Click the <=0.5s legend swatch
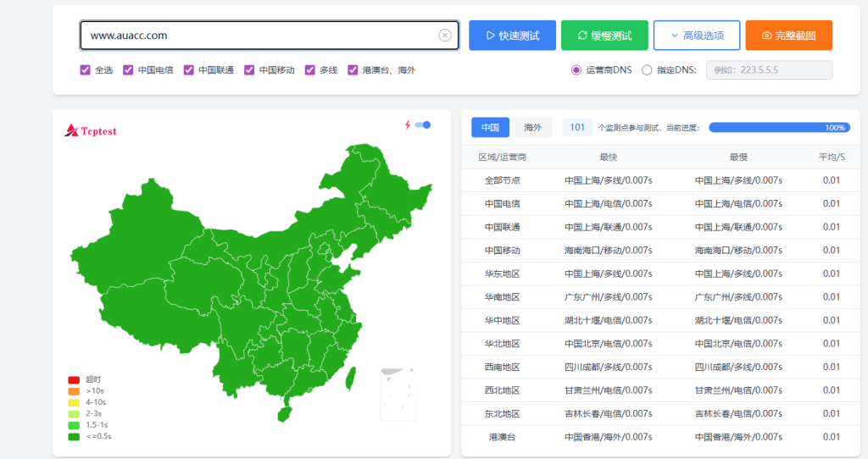The width and height of the screenshot is (868, 459). coord(74,437)
